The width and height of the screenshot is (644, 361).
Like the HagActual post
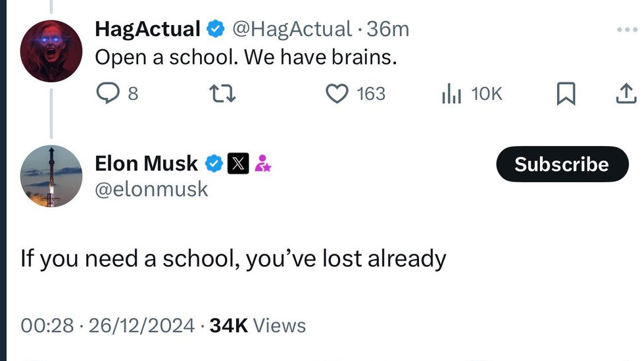tap(337, 95)
